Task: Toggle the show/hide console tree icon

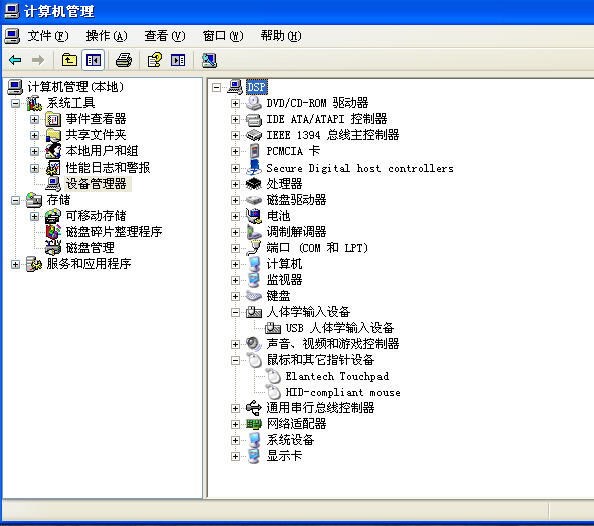Action: [x=93, y=60]
